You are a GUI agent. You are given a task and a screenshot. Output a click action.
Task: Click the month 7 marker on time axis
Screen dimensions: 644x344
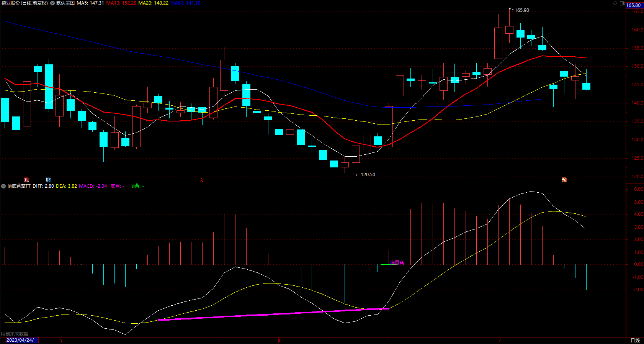click(x=500, y=340)
